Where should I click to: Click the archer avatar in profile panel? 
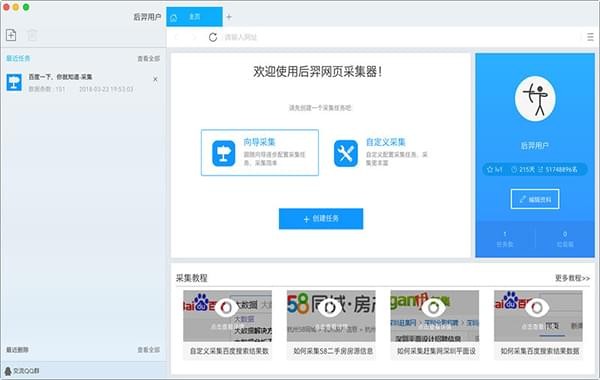tap(535, 98)
